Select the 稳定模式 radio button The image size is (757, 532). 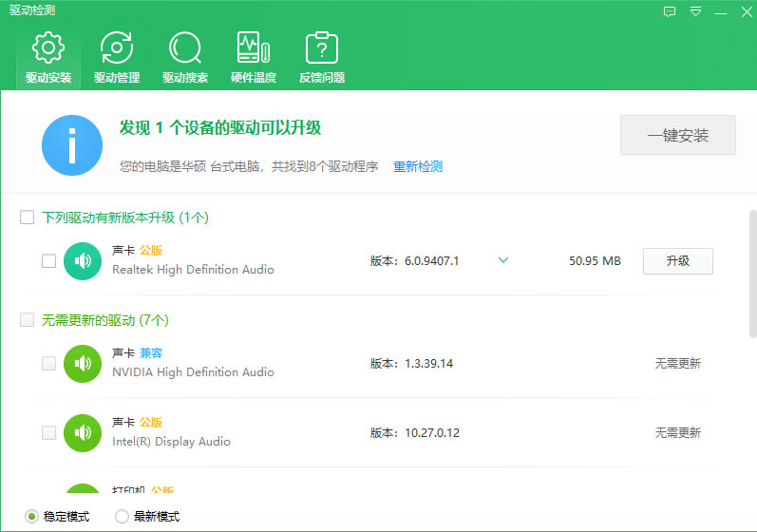click(31, 517)
